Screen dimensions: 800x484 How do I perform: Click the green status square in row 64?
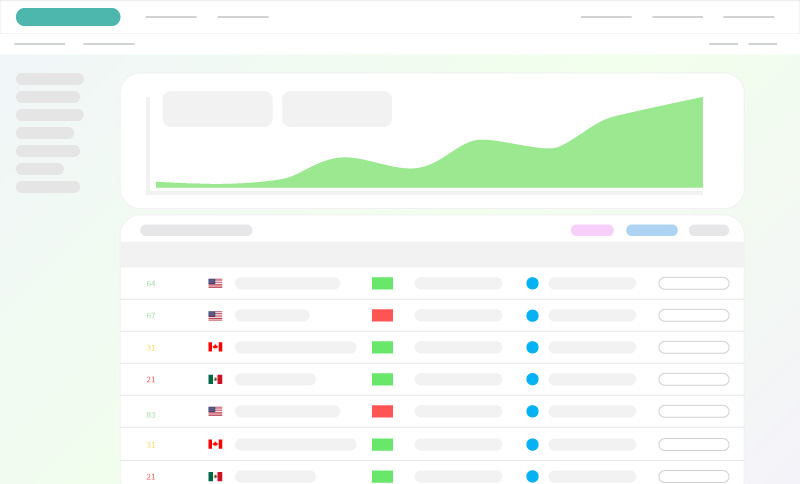[x=382, y=283]
